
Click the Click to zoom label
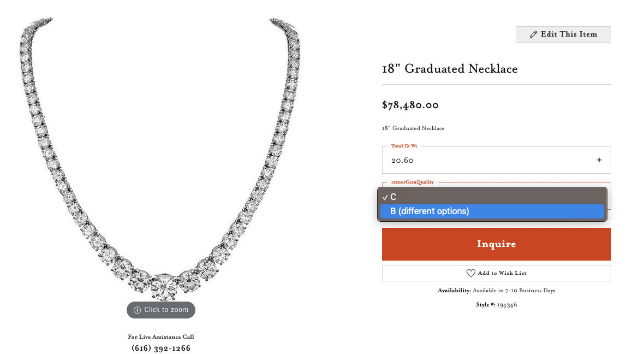click(166, 310)
